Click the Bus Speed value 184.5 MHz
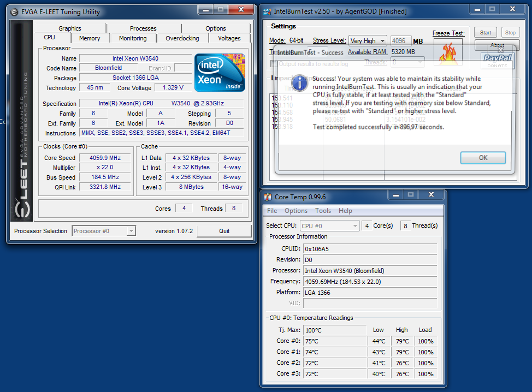532x392 pixels. (x=105, y=177)
